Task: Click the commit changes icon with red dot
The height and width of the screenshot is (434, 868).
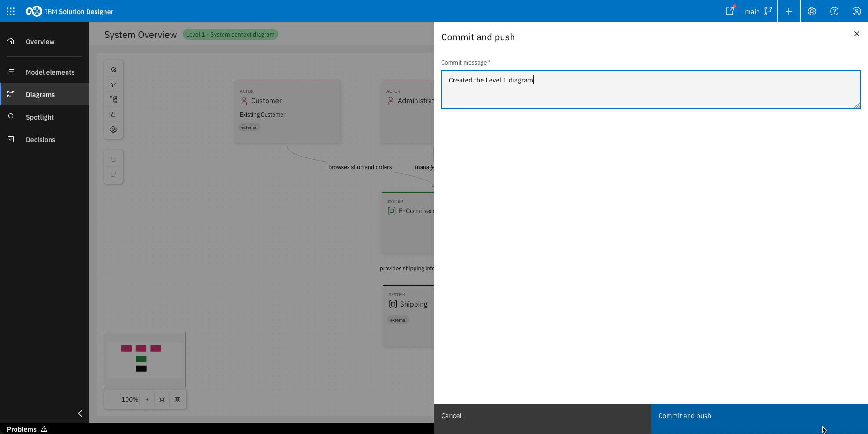Action: (x=730, y=11)
